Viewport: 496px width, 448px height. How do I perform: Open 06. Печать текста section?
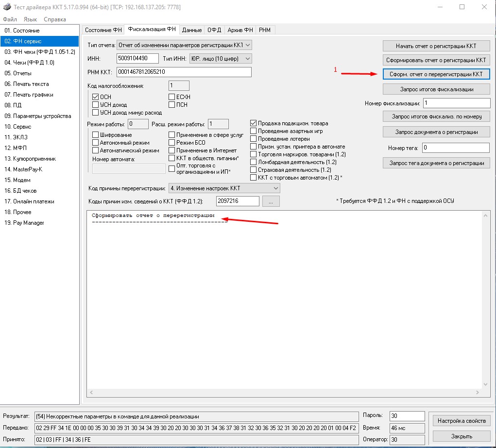[39, 84]
